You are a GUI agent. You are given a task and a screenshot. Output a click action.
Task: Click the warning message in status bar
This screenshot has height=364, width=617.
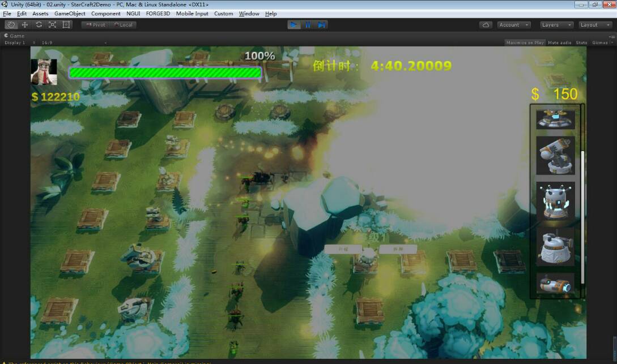click(x=107, y=362)
